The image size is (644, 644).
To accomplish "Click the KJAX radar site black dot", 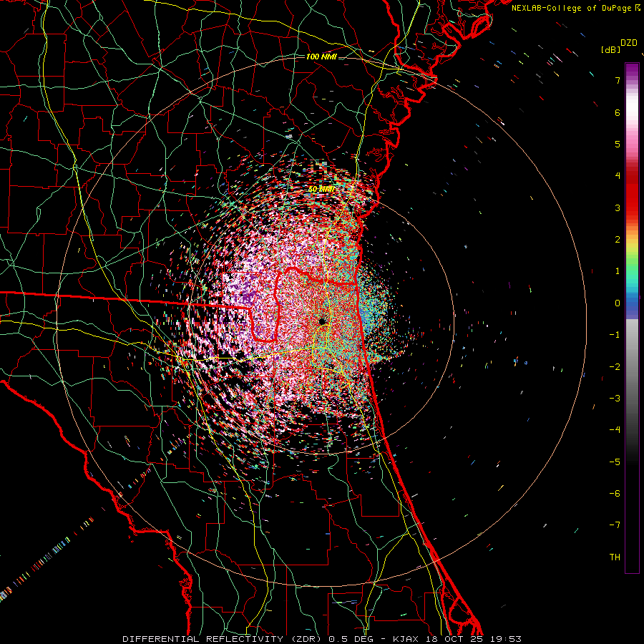I will point(322,321).
